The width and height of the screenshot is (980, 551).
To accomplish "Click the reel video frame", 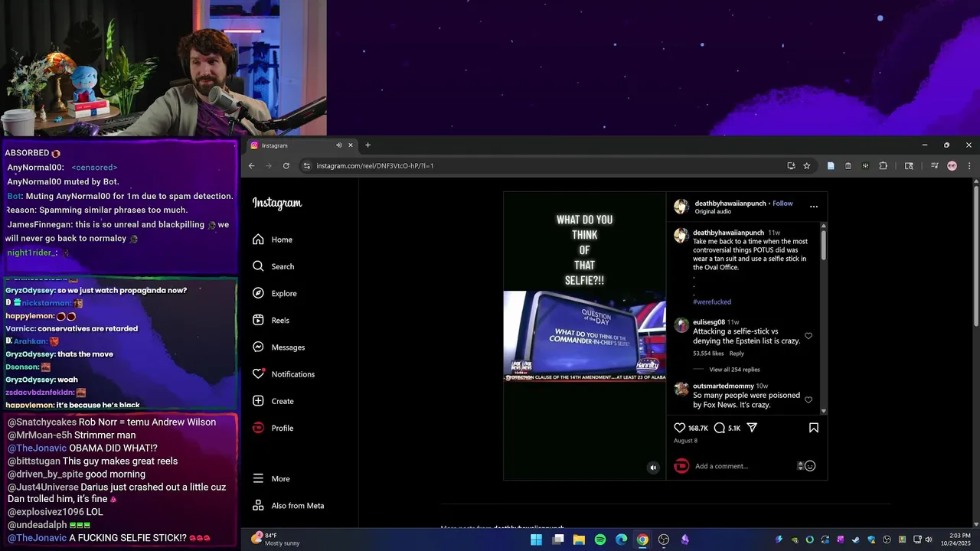I will (584, 335).
